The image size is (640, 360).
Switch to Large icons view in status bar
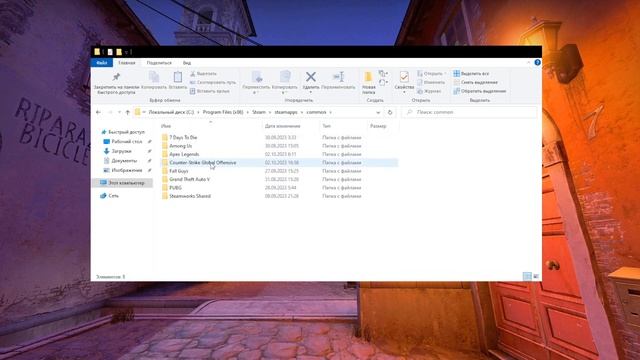[536, 276]
